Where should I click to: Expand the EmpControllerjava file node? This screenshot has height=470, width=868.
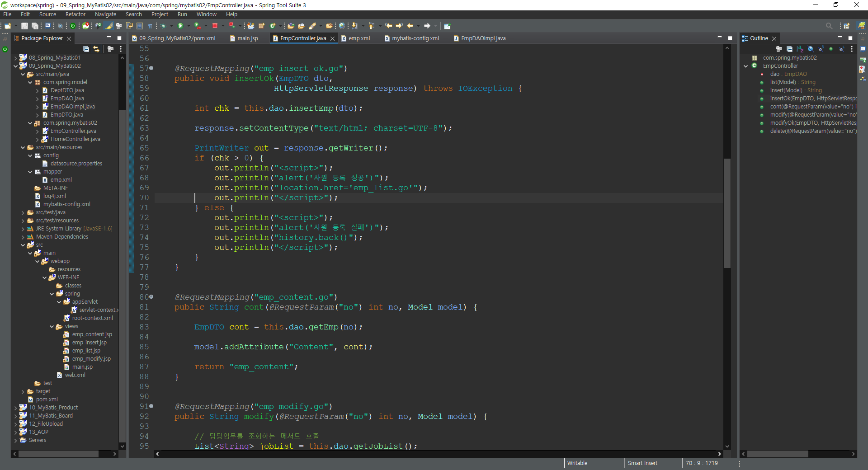point(38,131)
